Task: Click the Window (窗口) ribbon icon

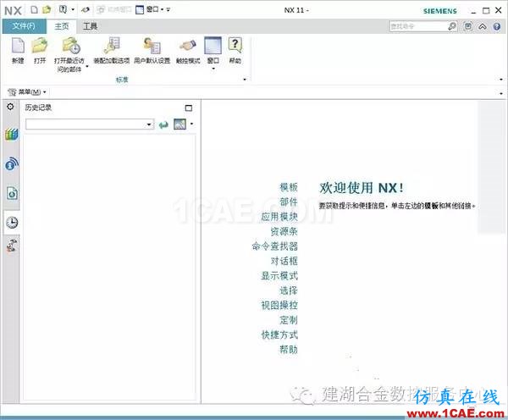Action: 213,46
